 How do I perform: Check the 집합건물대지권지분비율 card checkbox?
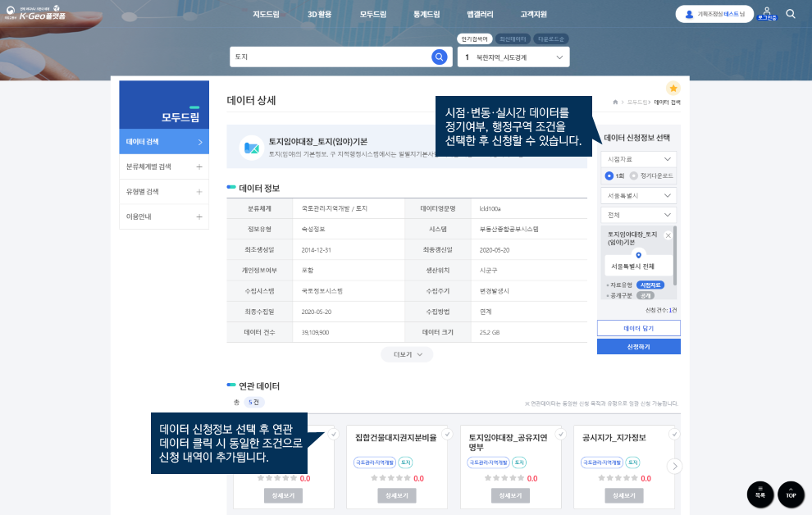coord(446,434)
